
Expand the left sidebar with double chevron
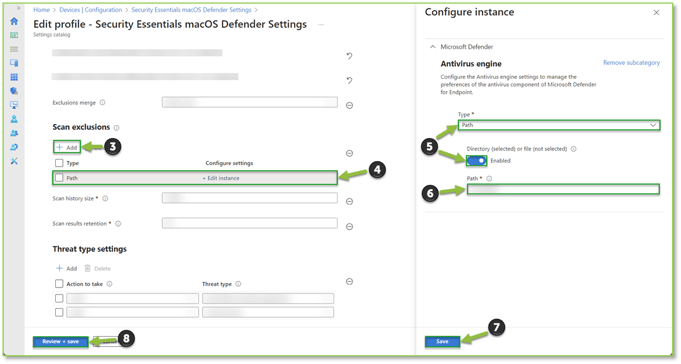coord(18,8)
